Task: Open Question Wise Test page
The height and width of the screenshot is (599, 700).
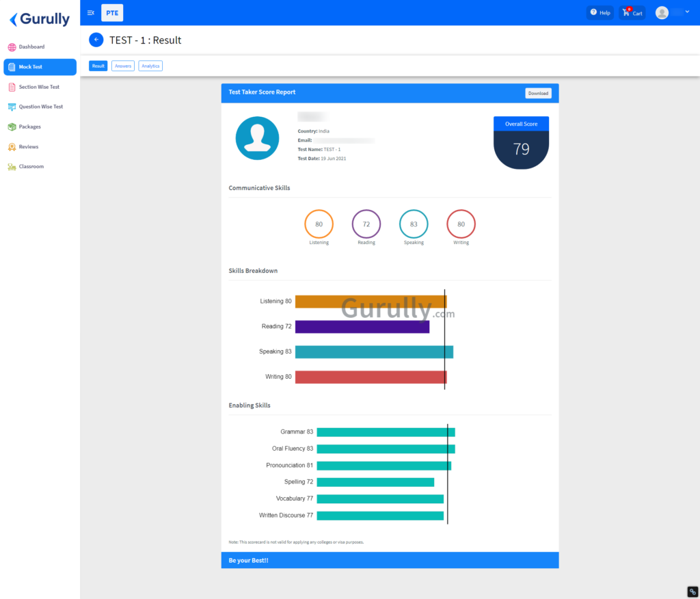Action: 40,107
